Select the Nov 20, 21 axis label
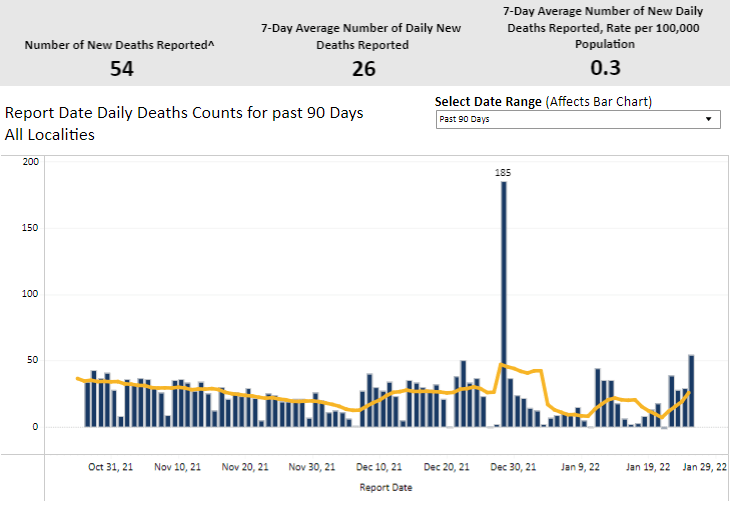Screen dimensions: 730x511 coord(245,466)
